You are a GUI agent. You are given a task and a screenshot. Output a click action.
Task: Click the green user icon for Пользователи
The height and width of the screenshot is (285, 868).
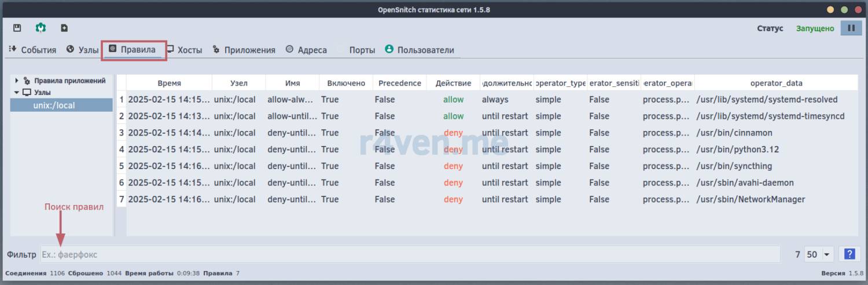pos(389,50)
